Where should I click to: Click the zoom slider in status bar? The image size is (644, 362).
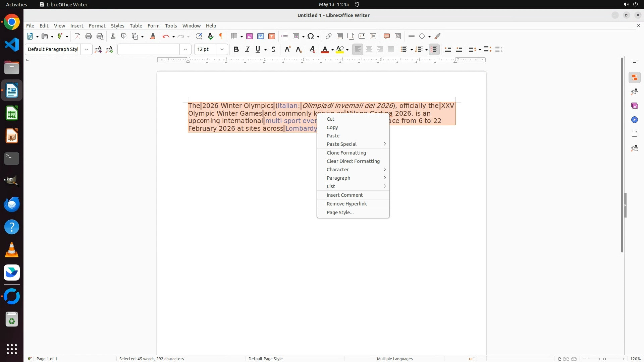pos(604,359)
